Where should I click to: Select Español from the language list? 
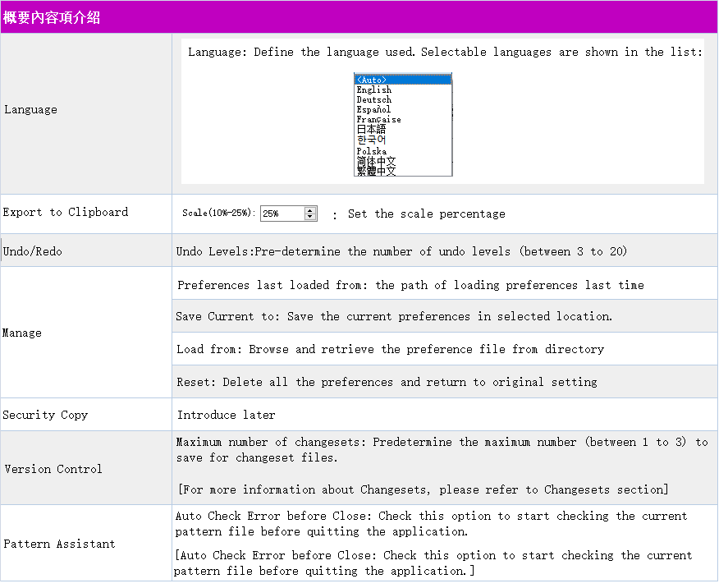click(373, 109)
